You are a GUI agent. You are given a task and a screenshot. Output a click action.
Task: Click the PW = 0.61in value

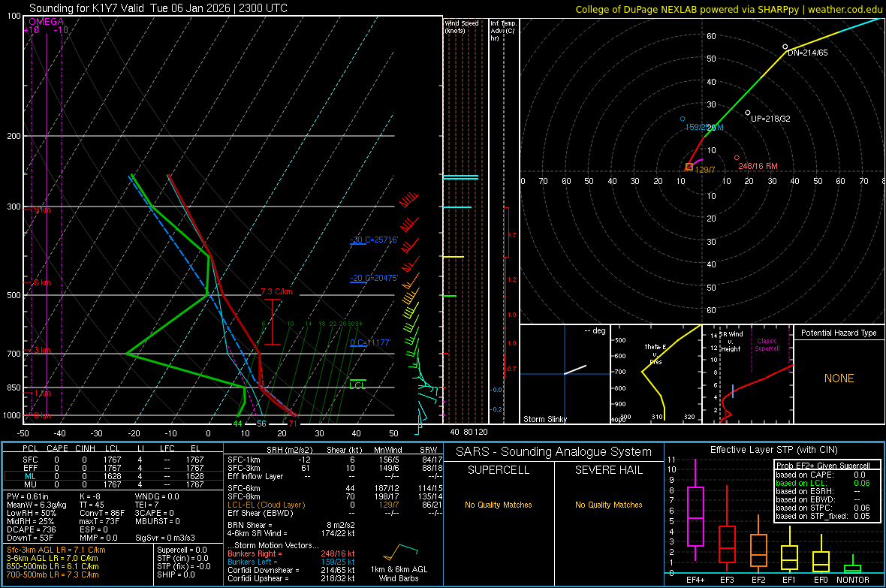28,496
